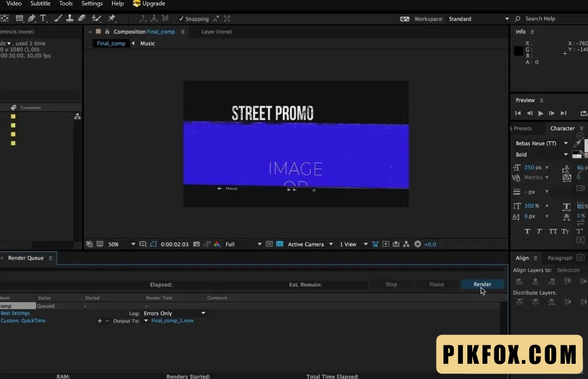Screen dimensions: 588x379
Task: Open the Active Camera dropdown
Action: click(310, 244)
